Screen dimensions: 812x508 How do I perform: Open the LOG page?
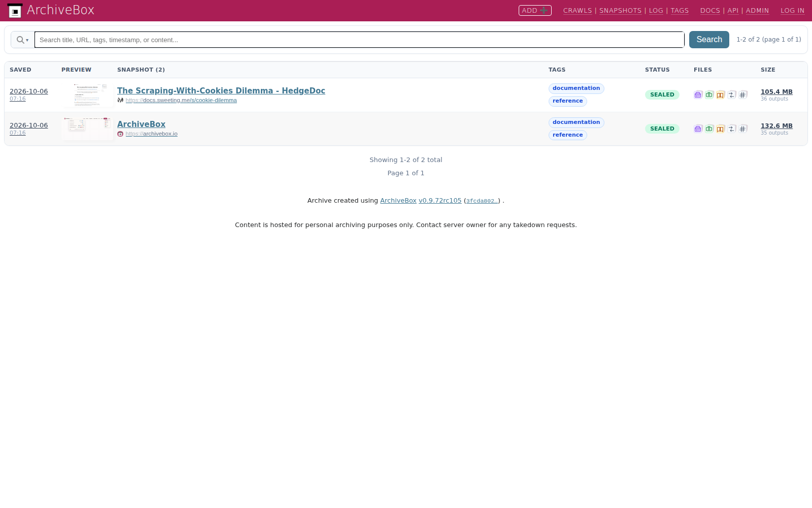click(656, 11)
